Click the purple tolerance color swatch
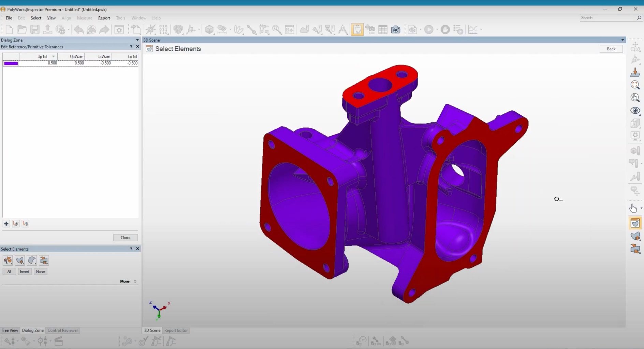This screenshot has width=644, height=349. (x=11, y=63)
